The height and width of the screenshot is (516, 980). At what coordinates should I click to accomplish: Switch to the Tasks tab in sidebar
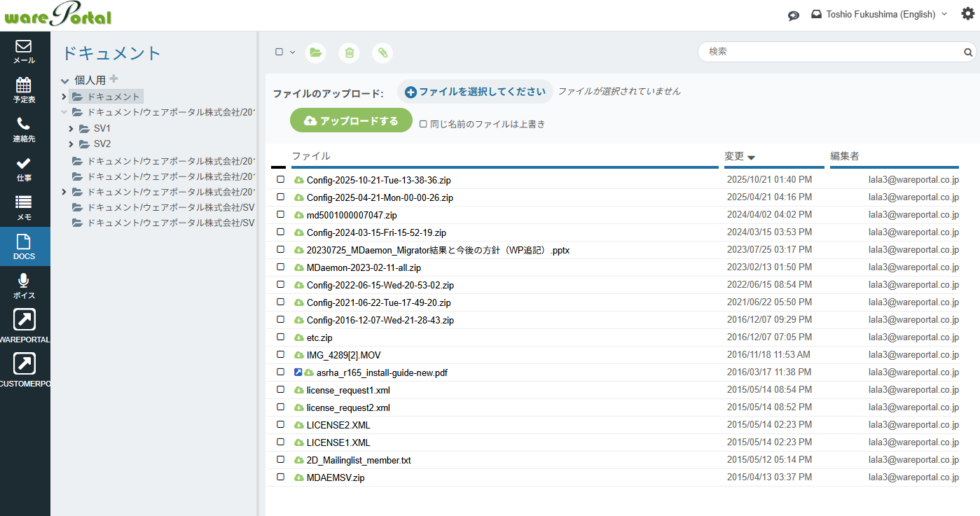pos(24,168)
